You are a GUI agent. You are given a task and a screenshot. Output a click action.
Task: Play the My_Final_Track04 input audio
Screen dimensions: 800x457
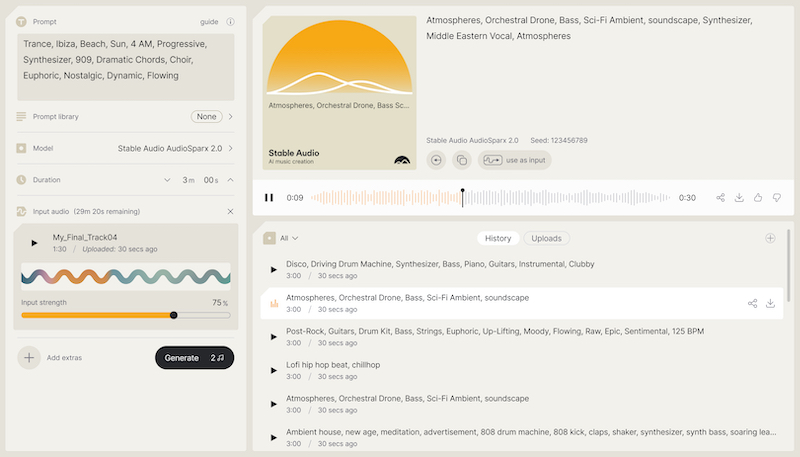coord(34,243)
